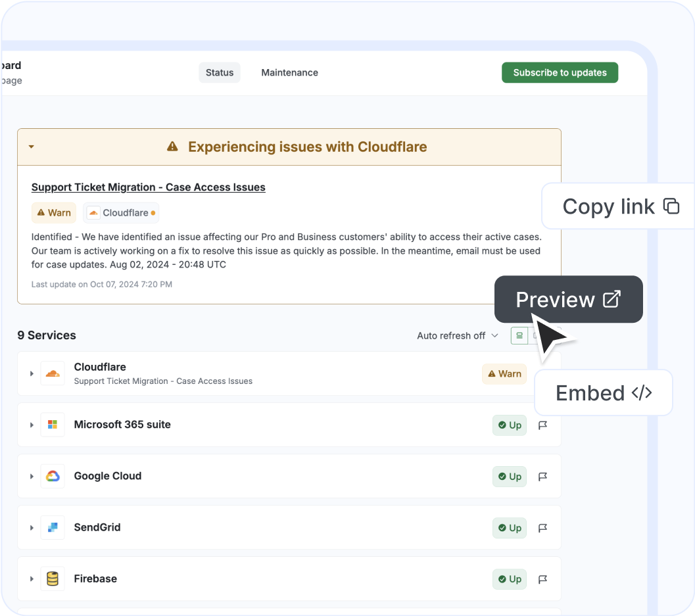Expand the Cloudflare service row
Viewport: 695px width, 616px height.
[x=32, y=373]
